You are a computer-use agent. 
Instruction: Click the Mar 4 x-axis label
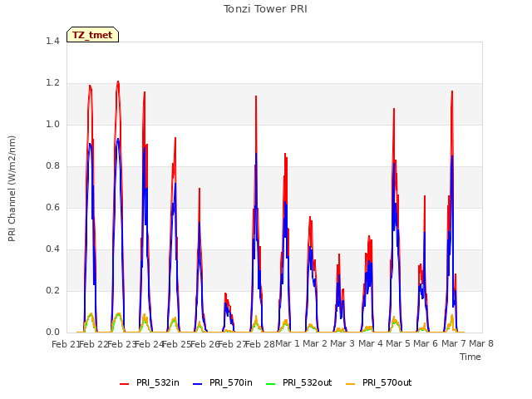(371, 344)
